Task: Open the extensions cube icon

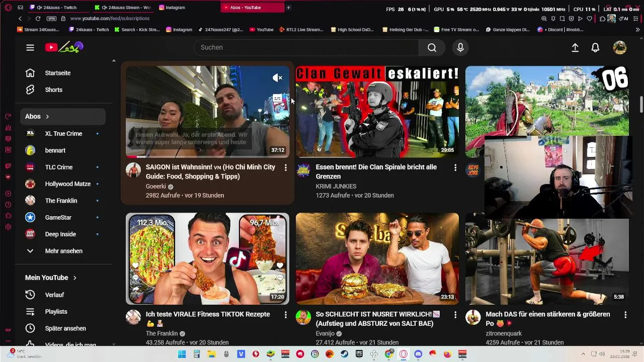Action: tap(602, 19)
